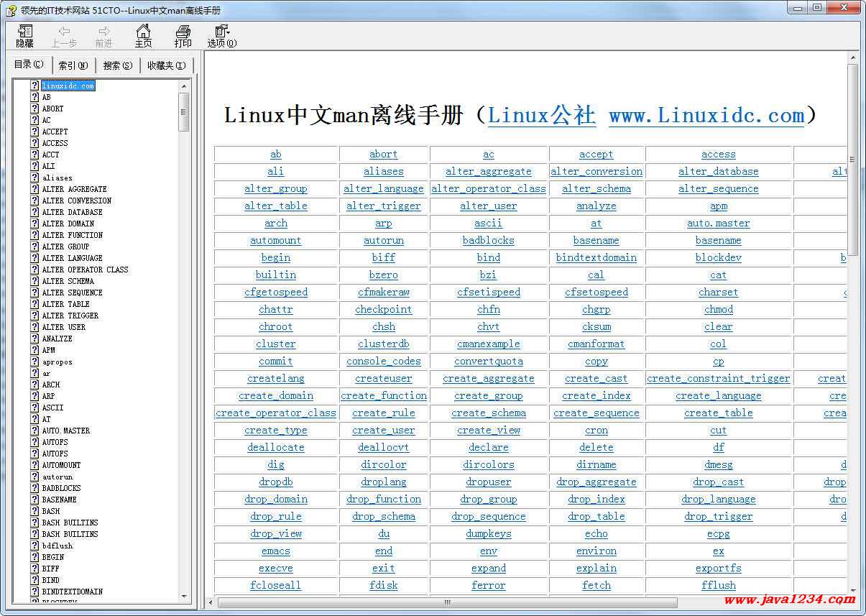866x616 pixels.
Task: Click the topic icon beside ANALYZE
Action: [34, 339]
